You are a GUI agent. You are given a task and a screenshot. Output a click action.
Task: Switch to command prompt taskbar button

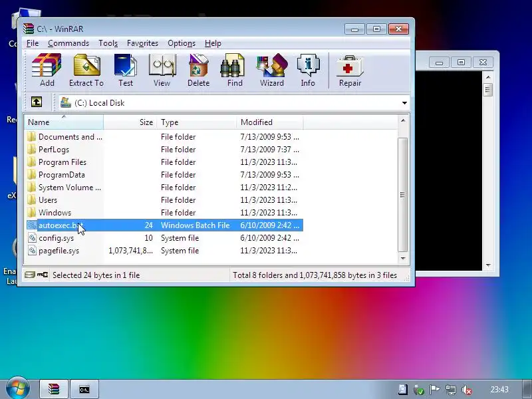coord(84,389)
